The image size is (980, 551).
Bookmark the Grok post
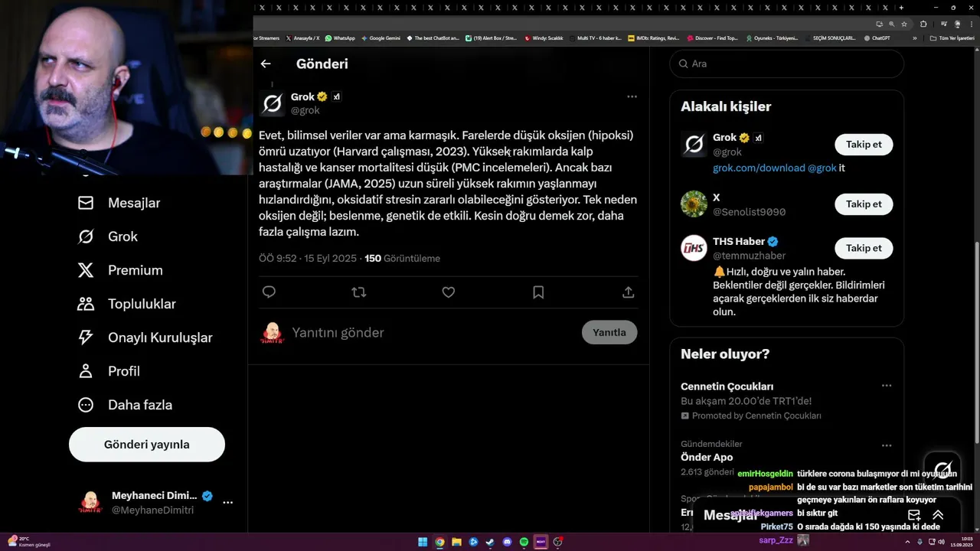(x=538, y=292)
